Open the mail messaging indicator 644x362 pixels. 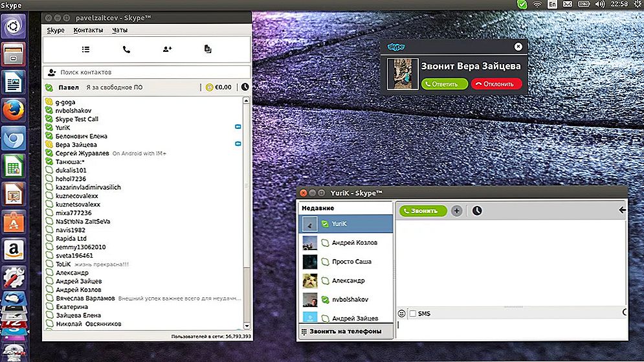tap(568, 5)
